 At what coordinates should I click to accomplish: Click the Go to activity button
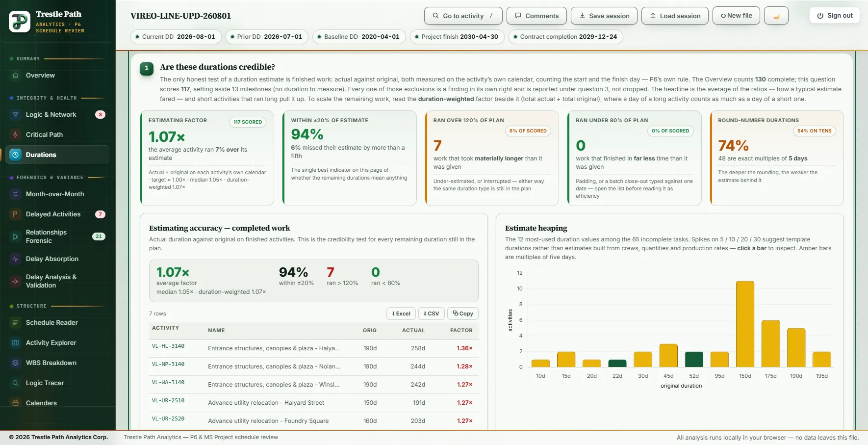click(x=463, y=16)
